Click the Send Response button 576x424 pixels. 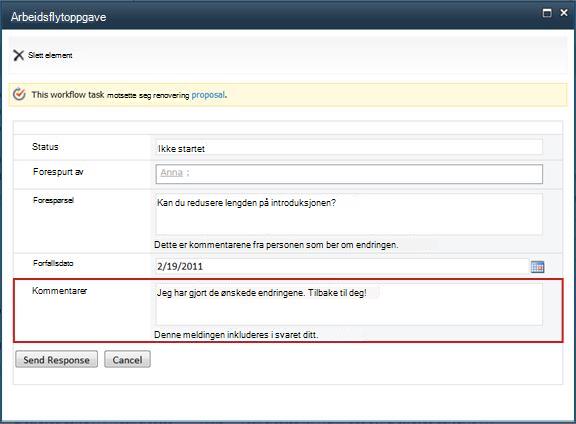pyautogui.click(x=57, y=359)
